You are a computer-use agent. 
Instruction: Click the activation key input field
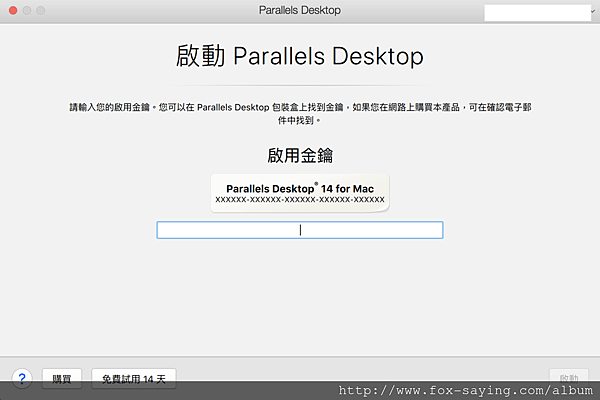(300, 230)
